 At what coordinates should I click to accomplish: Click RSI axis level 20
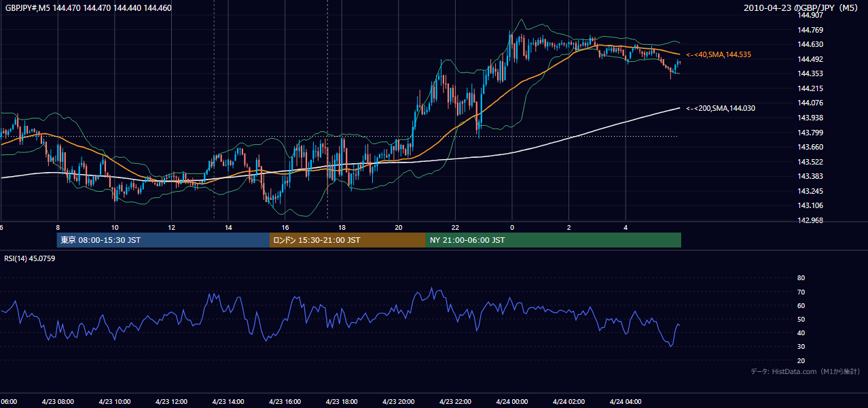(x=801, y=360)
